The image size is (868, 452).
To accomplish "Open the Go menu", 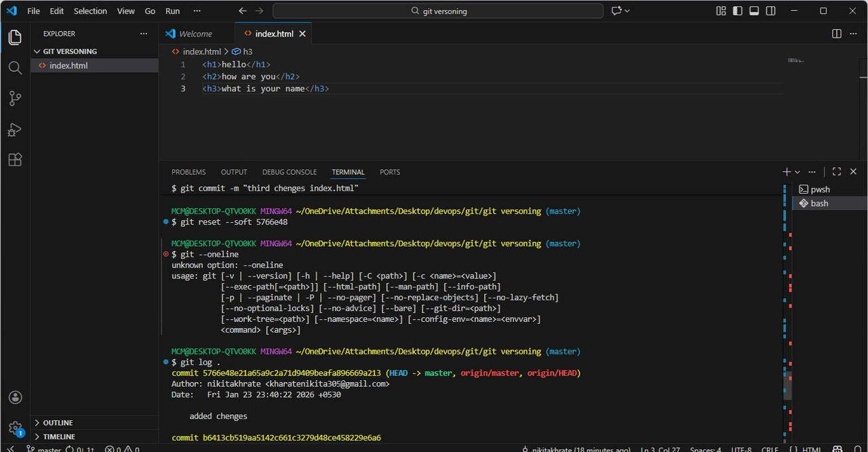I will tap(150, 11).
